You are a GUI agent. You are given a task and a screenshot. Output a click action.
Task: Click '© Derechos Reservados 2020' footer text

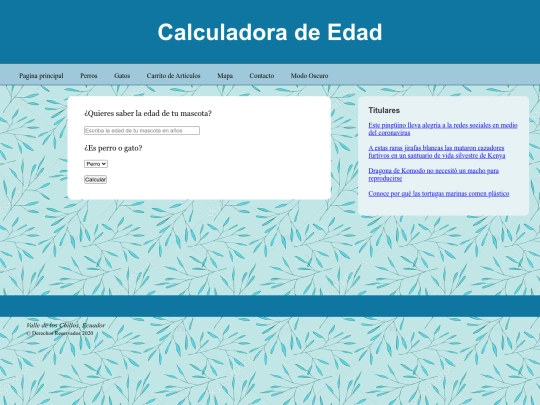click(60, 333)
